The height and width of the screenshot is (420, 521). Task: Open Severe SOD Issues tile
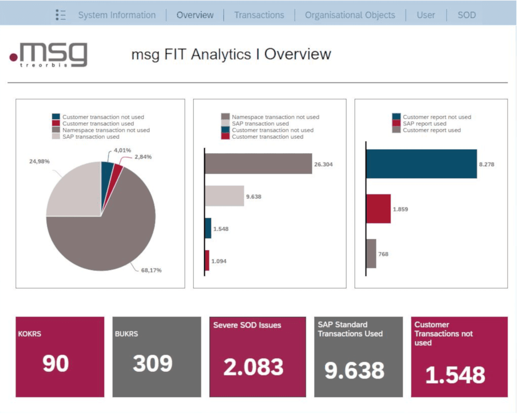coord(257,357)
